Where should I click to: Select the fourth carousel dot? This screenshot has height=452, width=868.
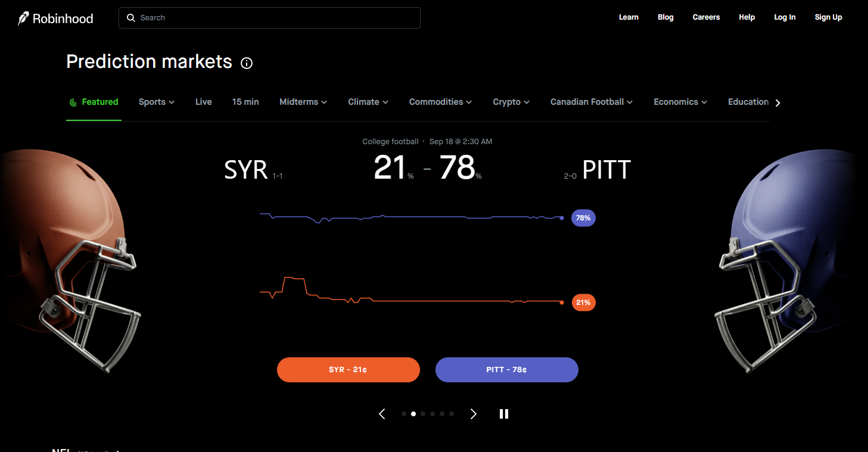click(x=433, y=414)
